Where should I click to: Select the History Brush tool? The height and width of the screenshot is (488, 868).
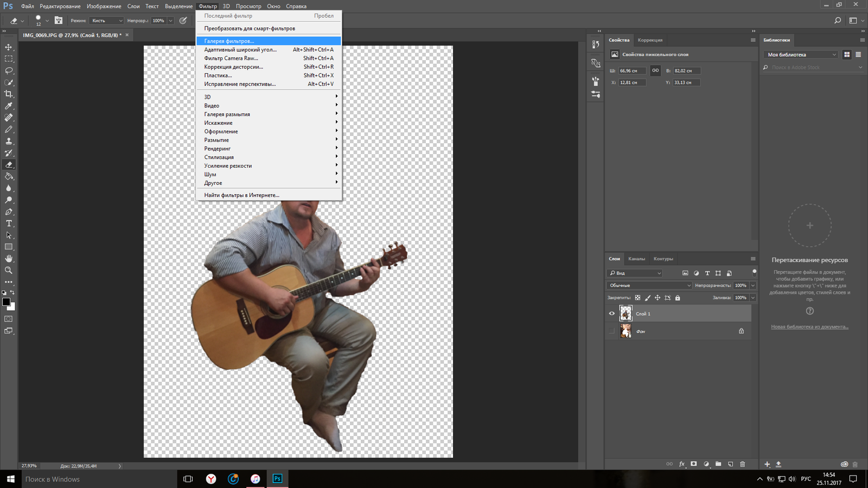(x=9, y=153)
